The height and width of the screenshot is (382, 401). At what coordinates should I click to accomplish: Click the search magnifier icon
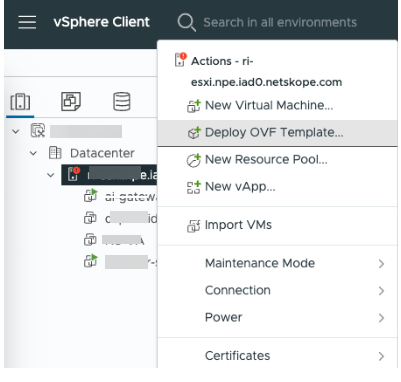[186, 23]
